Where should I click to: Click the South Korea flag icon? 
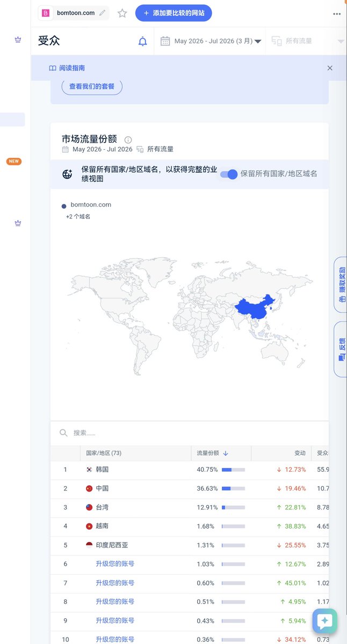(89, 470)
